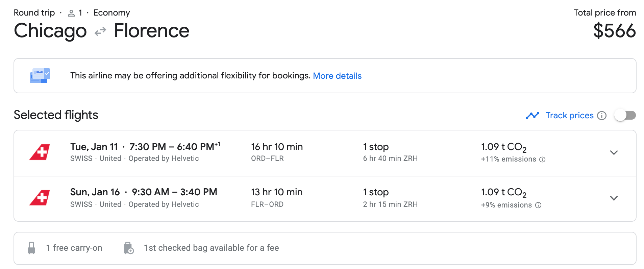The width and height of the screenshot is (644, 269).
Task: Click the price tracking graph icon
Action: (x=532, y=116)
